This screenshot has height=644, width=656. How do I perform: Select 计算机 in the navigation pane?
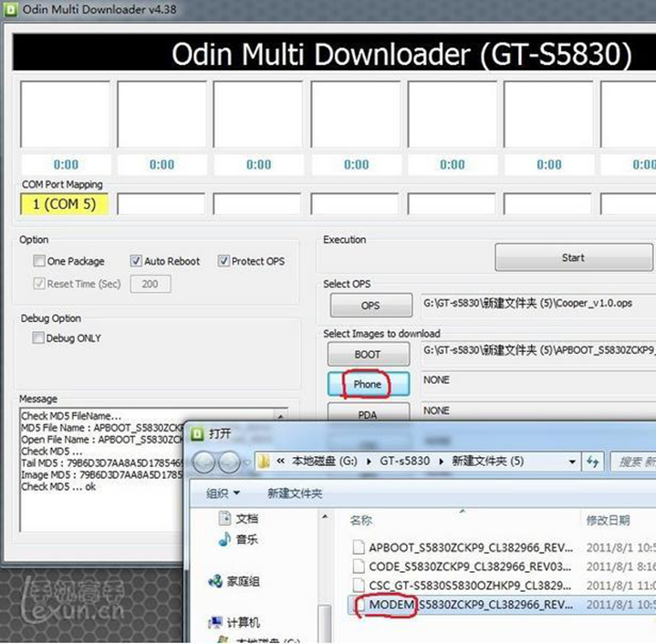tap(243, 623)
